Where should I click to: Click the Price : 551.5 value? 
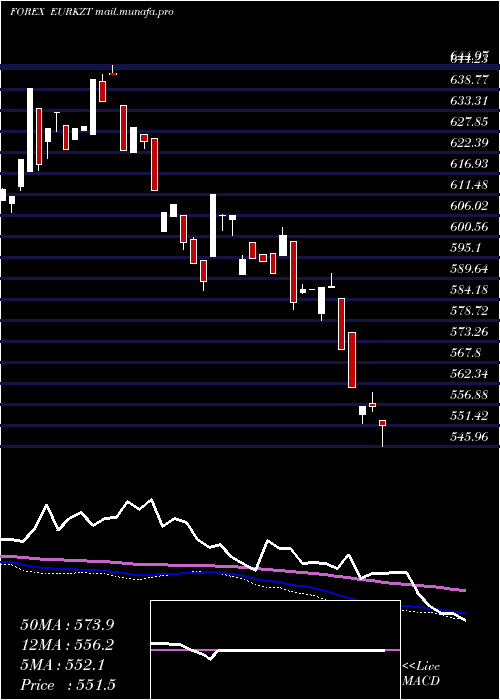click(x=68, y=685)
